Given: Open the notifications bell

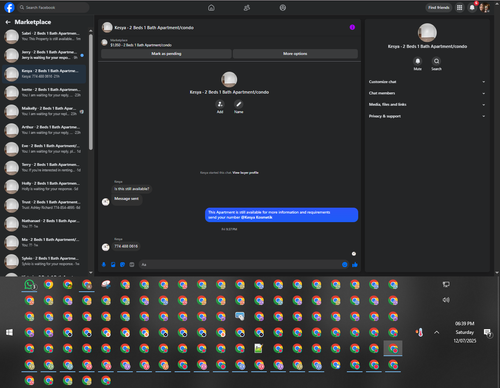Looking at the screenshot, I should click(472, 7).
